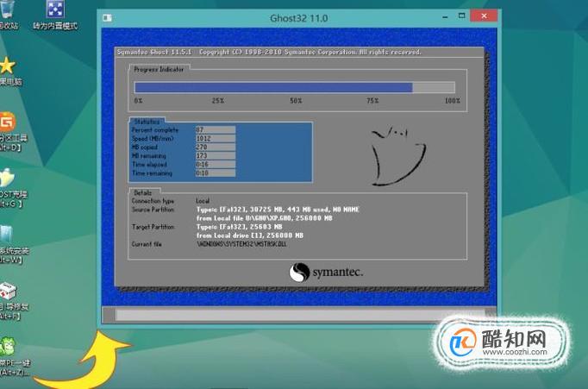
Task: Click the Speed (MB/min) value 1012
Action: pos(216,138)
